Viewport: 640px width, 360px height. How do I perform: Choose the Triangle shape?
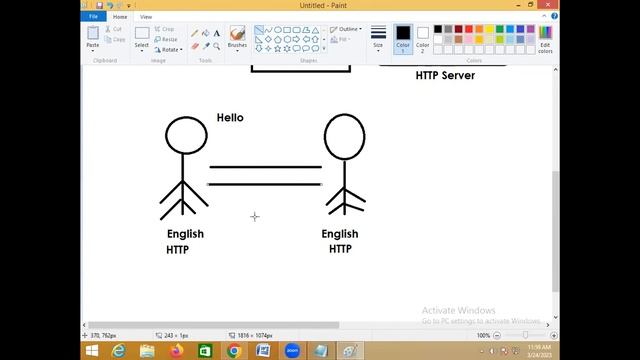pos(315,30)
